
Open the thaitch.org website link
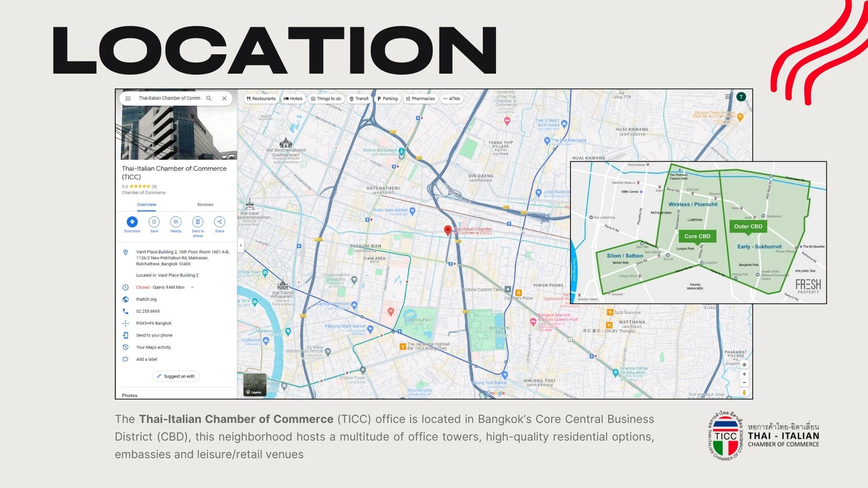(x=146, y=299)
